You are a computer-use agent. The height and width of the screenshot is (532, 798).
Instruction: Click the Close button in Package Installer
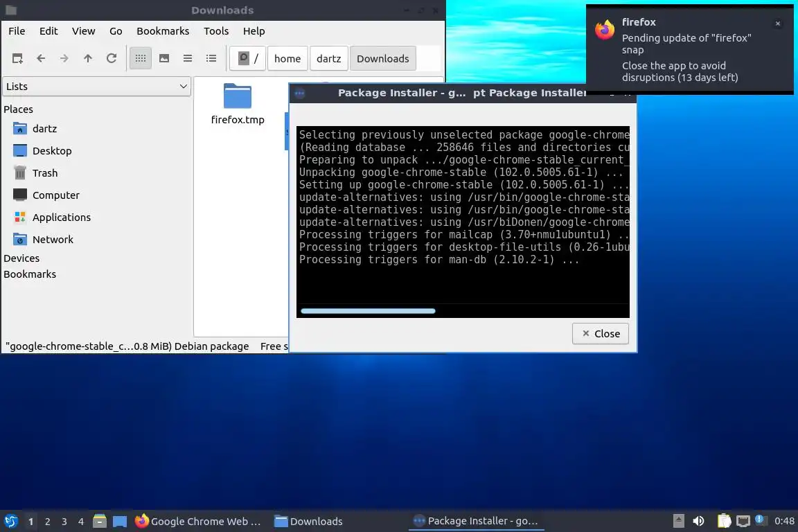pos(601,334)
